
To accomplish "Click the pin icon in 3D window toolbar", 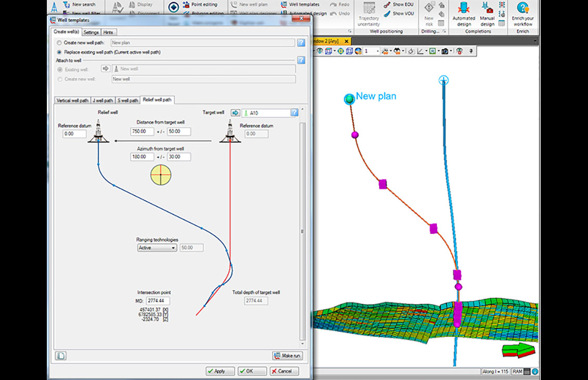I will point(471,51).
